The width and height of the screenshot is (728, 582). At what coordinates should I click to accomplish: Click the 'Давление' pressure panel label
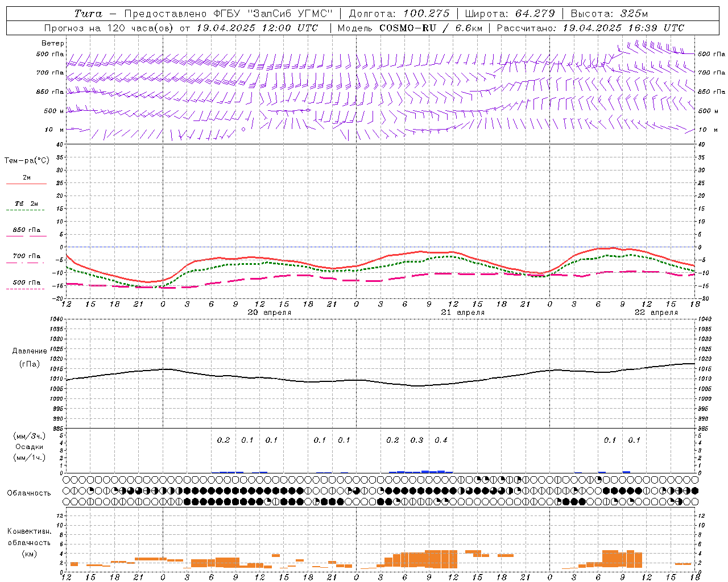[30, 351]
